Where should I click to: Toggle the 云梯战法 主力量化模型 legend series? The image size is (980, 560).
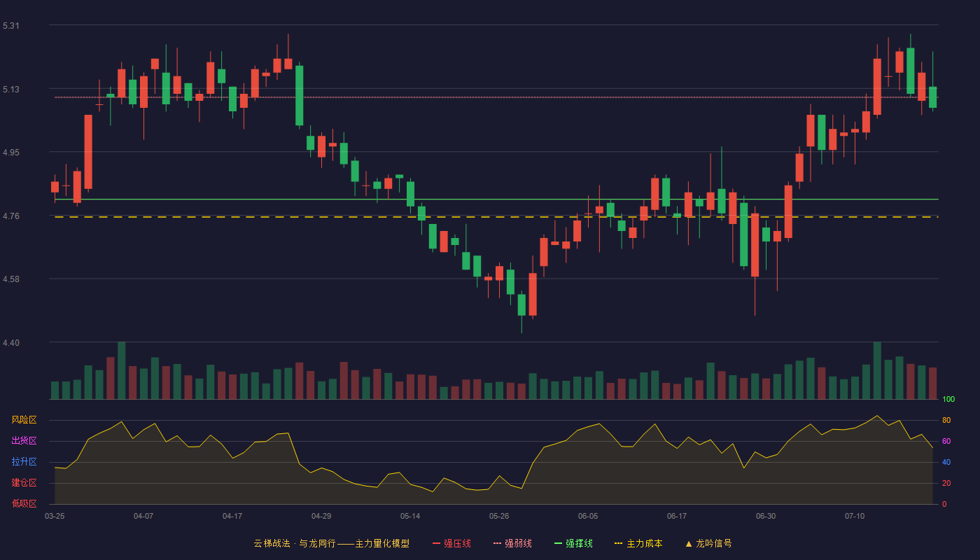[331, 543]
